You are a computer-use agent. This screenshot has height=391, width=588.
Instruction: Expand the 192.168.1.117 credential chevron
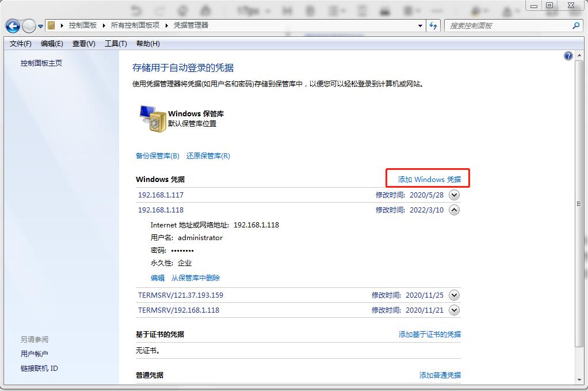point(454,195)
